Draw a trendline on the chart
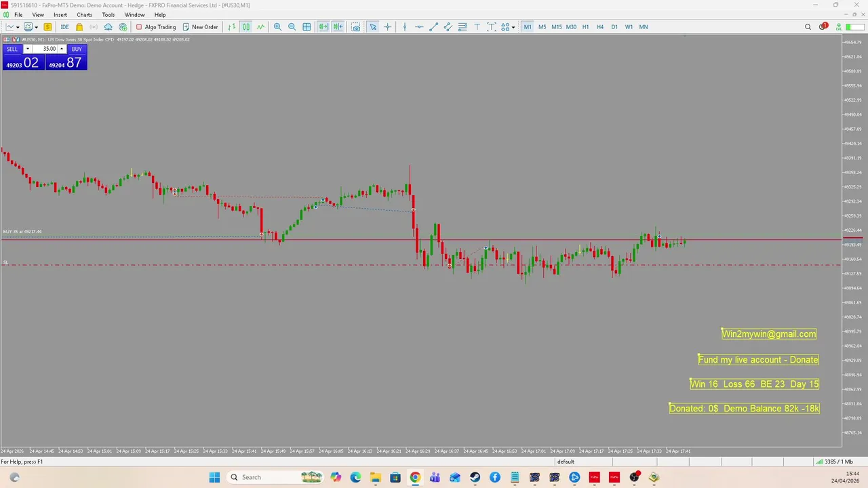The width and height of the screenshot is (868, 488). point(434,27)
